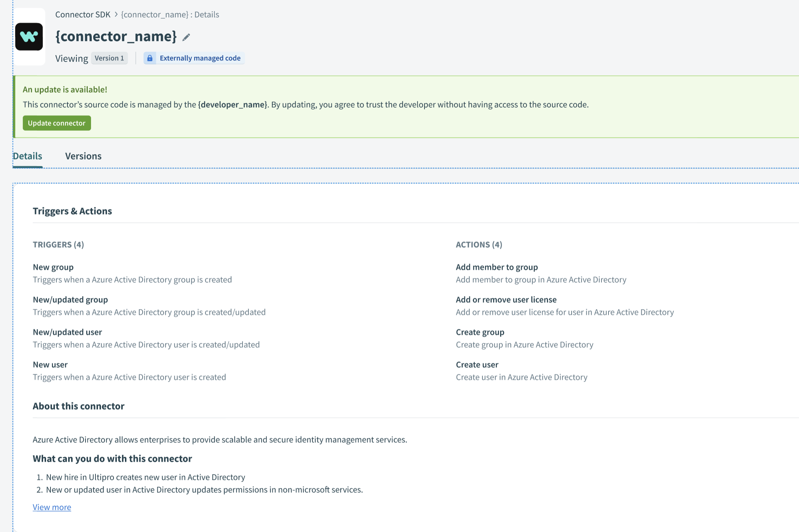Click the What can you do with this connector heading
799x532 pixels.
(x=112, y=459)
